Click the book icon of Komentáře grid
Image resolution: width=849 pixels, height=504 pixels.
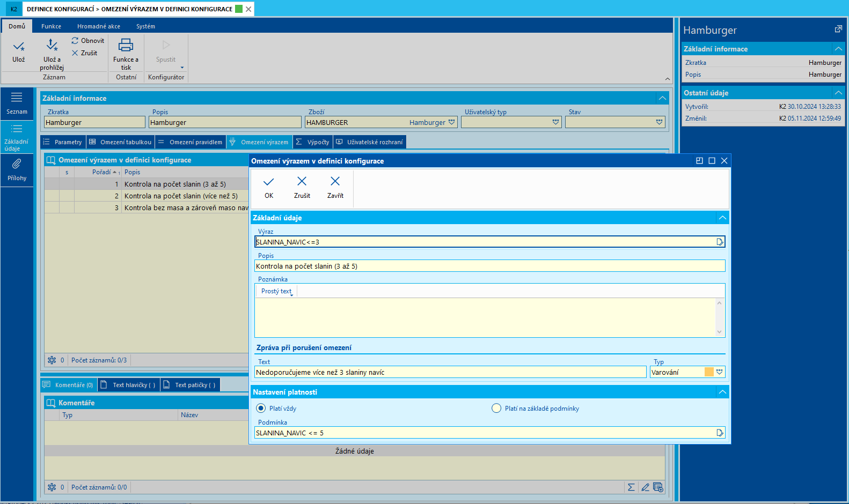(51, 403)
